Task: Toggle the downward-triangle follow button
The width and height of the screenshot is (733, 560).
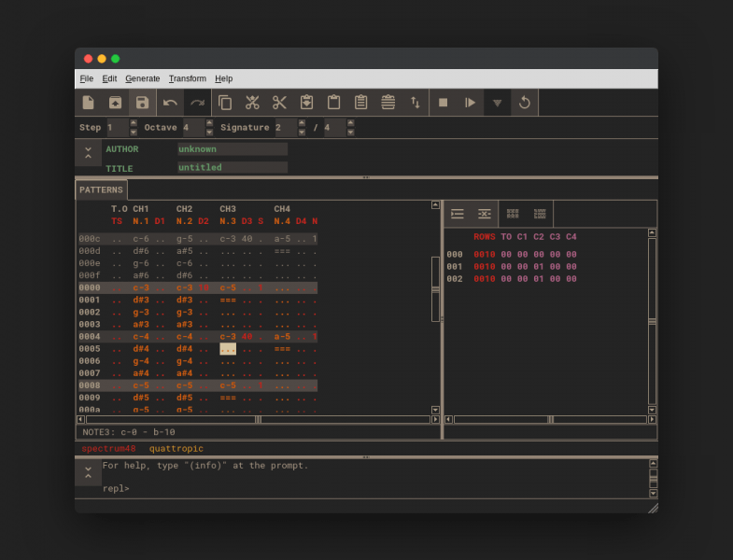Action: (498, 103)
